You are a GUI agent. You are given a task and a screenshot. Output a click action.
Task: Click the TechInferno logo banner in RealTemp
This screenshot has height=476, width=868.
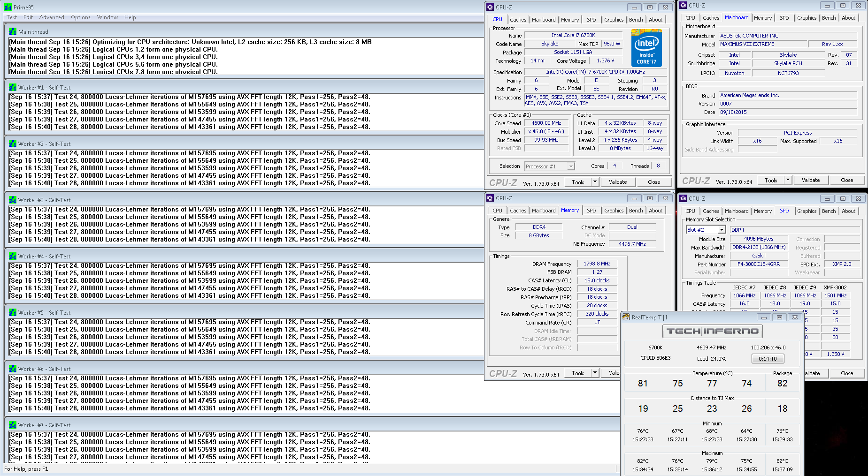click(712, 331)
